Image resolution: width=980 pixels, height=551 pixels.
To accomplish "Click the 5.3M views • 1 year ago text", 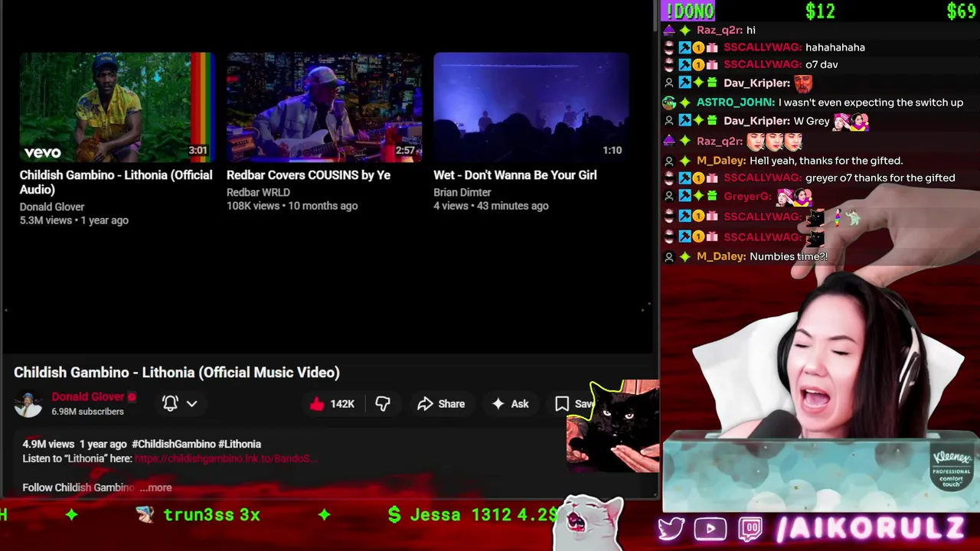I will pos(74,220).
